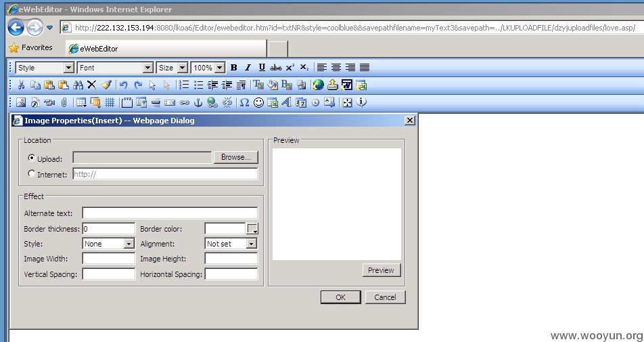Open the Style dropdown in the toolbar
644x342 pixels.
click(x=69, y=68)
